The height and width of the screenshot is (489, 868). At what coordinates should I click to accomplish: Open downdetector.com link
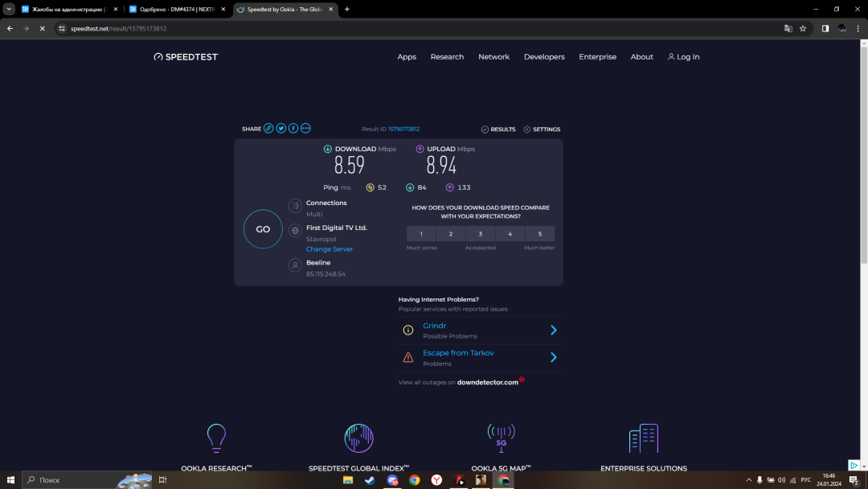[488, 382]
